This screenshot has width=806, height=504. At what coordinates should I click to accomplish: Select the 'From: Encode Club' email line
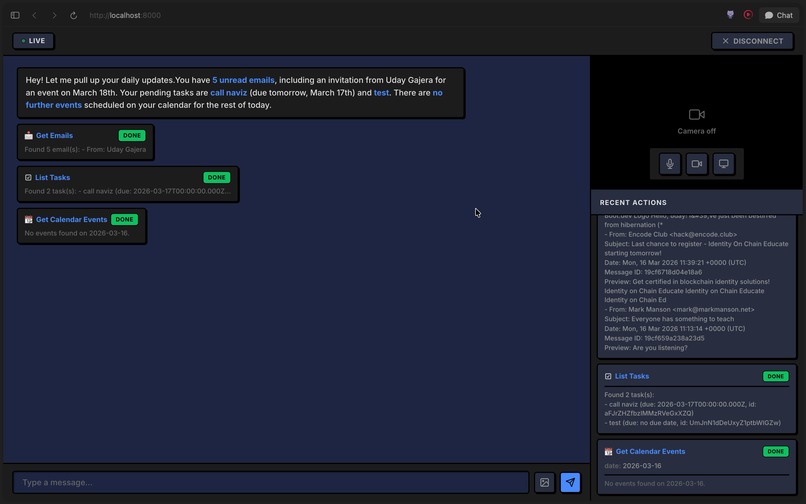[x=670, y=235]
